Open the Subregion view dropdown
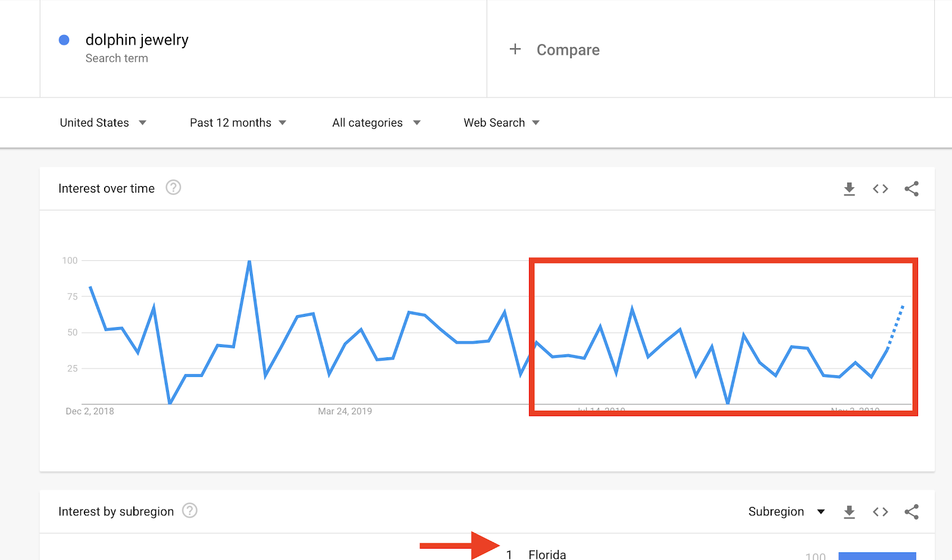This screenshot has height=560, width=952. [787, 512]
